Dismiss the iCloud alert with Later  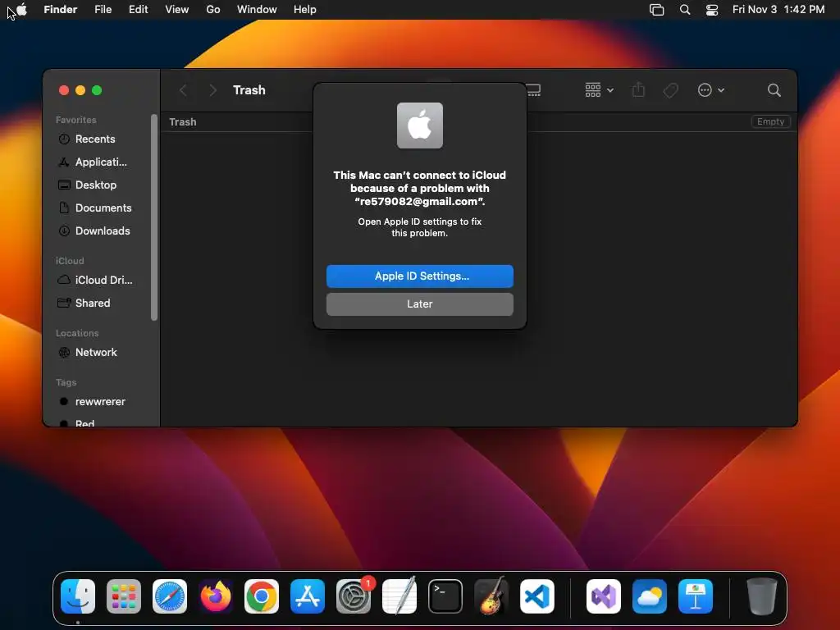point(419,304)
